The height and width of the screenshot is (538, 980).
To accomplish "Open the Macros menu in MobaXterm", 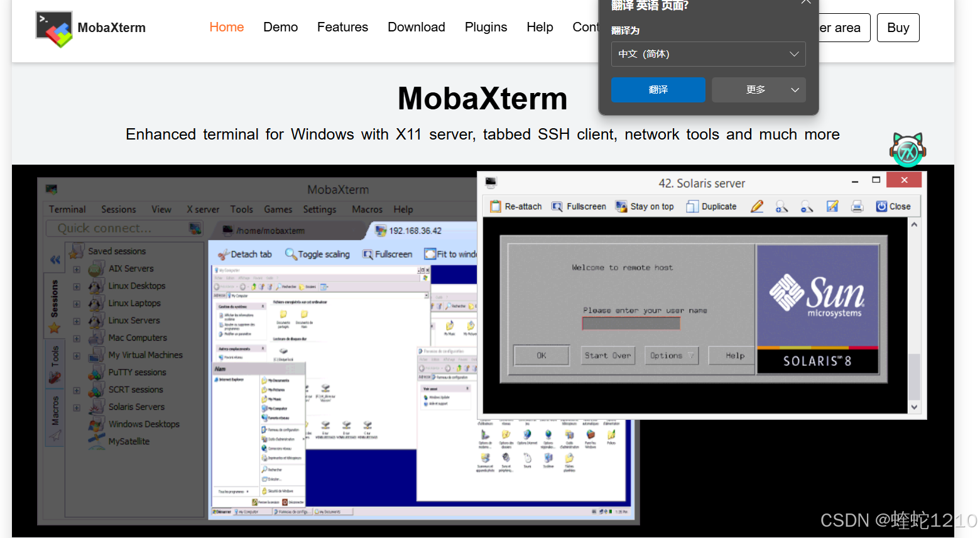I will (367, 209).
